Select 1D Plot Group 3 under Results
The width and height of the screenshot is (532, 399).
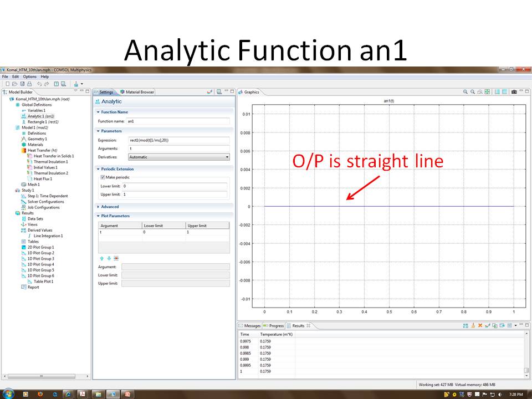click(x=40, y=259)
